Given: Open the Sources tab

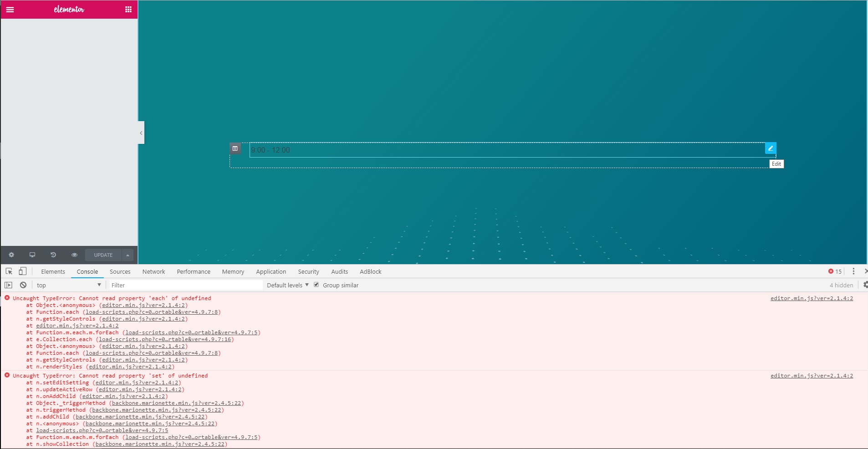Looking at the screenshot, I should click(x=120, y=272).
